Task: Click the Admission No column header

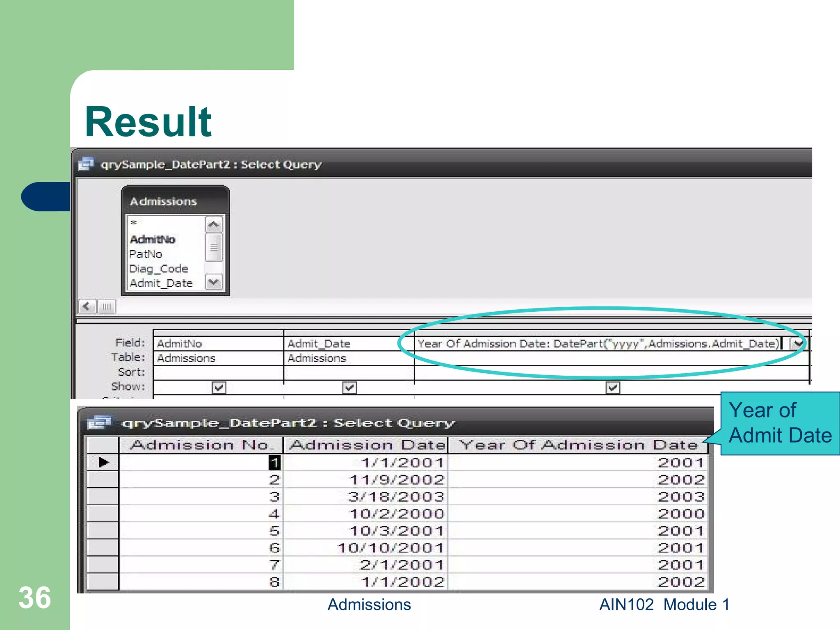Action: 201,445
